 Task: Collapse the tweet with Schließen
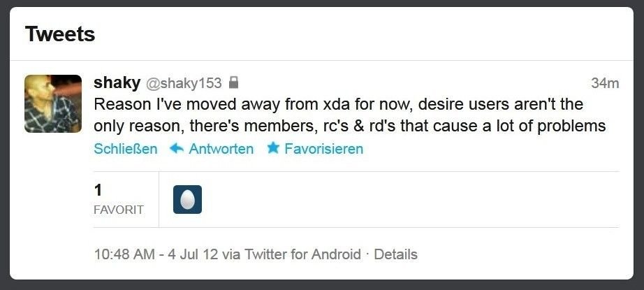126,149
